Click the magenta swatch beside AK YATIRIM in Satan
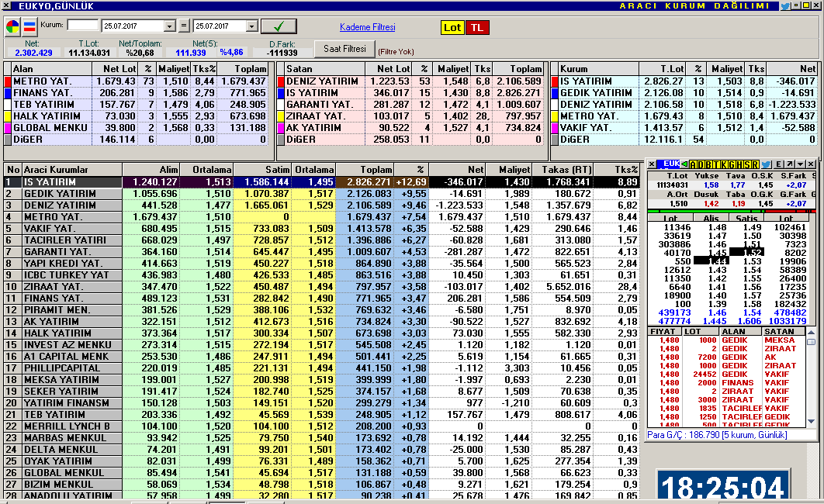Image resolution: width=824 pixels, height=504 pixels. (x=281, y=128)
